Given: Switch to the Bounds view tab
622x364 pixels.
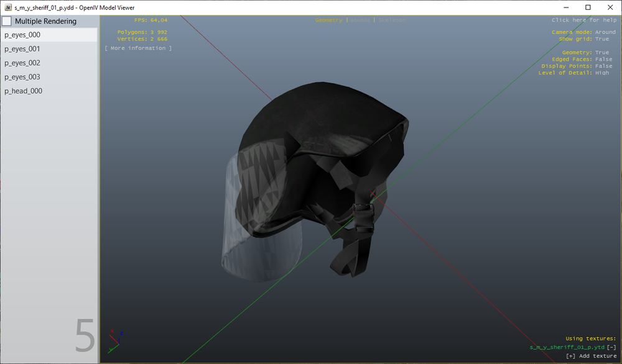Looking at the screenshot, I should pos(360,20).
